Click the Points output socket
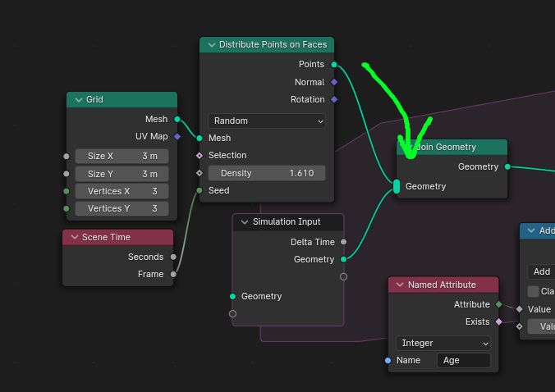 click(x=334, y=64)
